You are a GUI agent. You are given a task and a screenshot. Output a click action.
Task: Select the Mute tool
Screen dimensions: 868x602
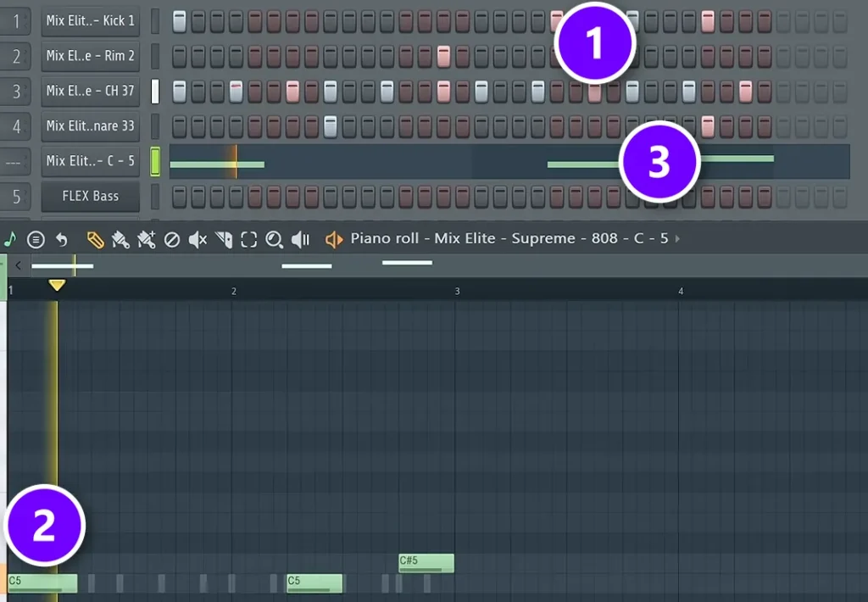[x=198, y=240]
